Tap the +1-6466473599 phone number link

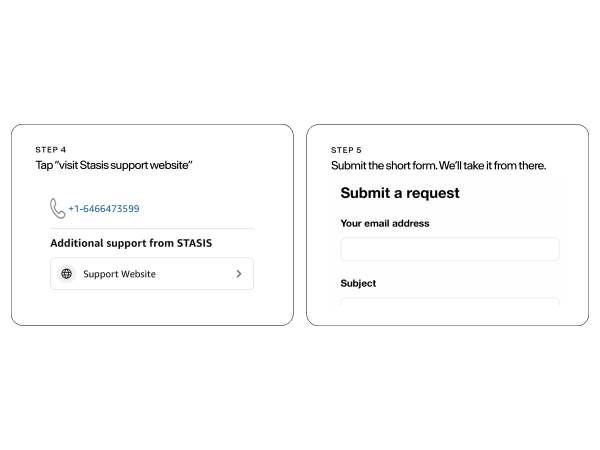point(104,209)
